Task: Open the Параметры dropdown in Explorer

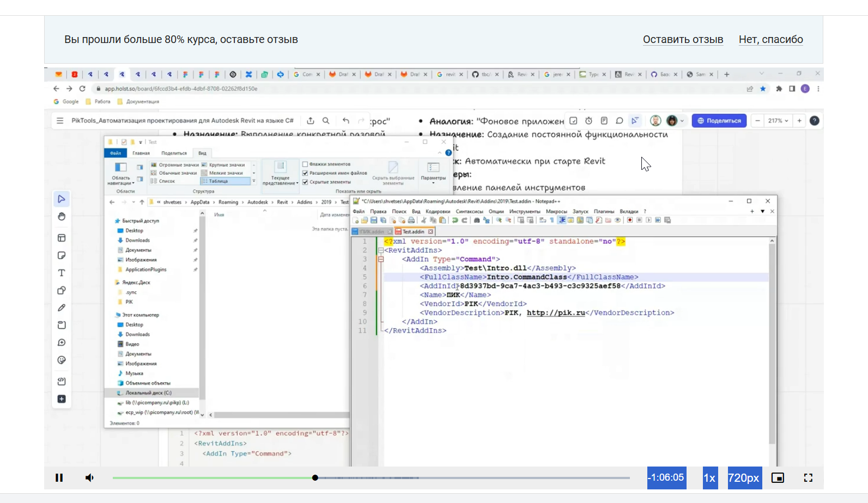Action: tap(433, 172)
